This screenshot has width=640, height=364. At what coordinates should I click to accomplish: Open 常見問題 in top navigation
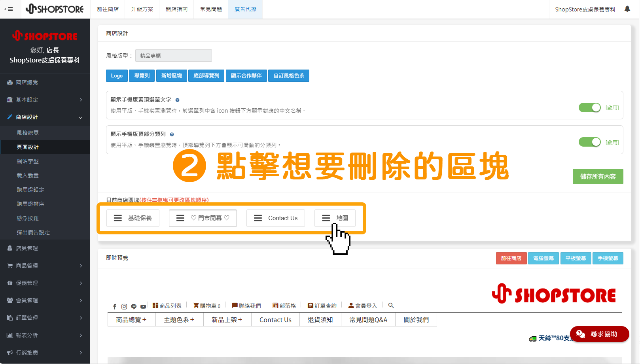(x=211, y=9)
